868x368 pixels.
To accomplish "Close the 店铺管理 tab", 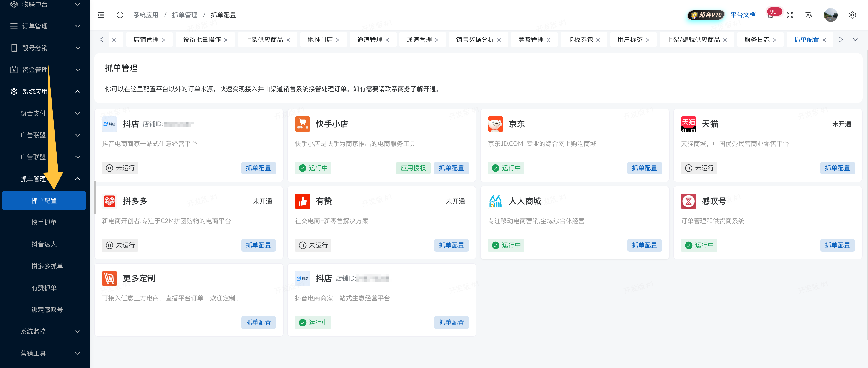I will pyautogui.click(x=164, y=40).
